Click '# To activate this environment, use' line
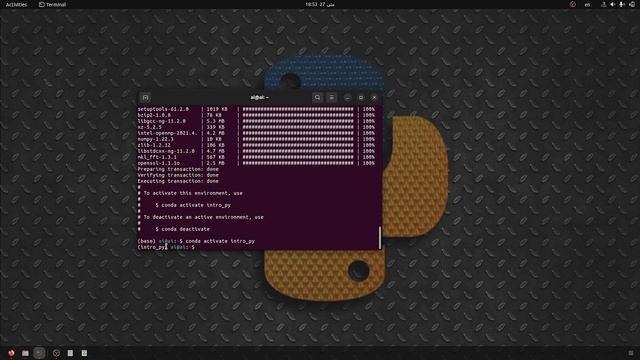The image size is (640, 360). [190, 193]
